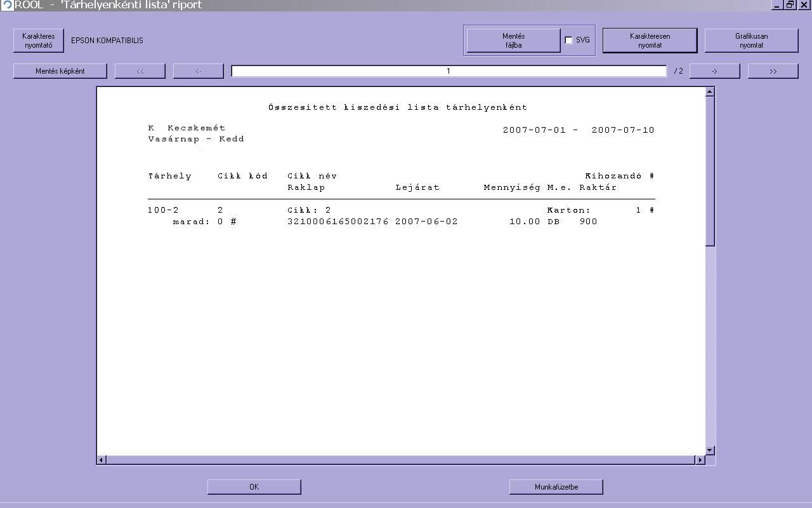Click the horizontal scrollbar track
Image resolution: width=812 pixels, height=508 pixels.
click(x=401, y=460)
